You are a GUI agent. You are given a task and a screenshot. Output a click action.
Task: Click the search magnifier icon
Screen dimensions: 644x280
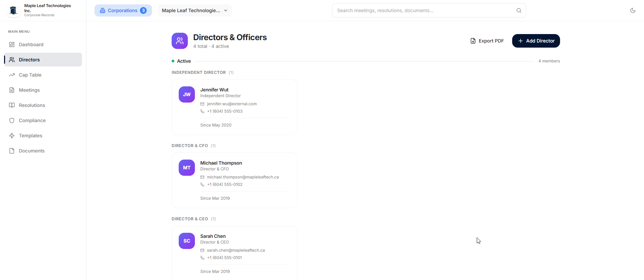point(519,10)
